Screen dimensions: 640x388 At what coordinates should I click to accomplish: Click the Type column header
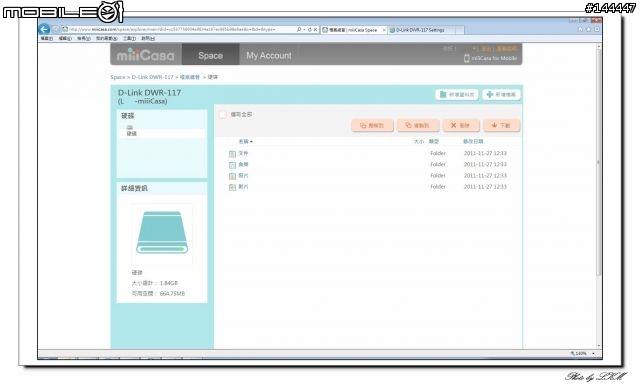[x=433, y=142]
